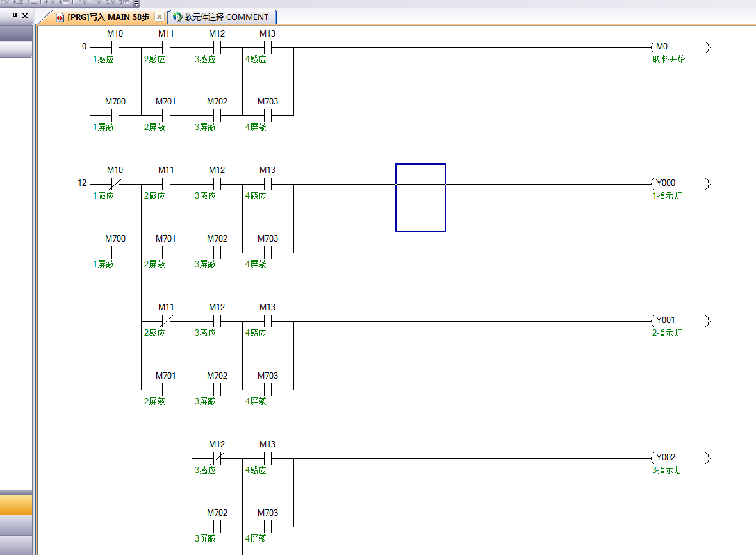Select the Y002 3指示灯 output coil
The image size is (756, 555).
[679, 458]
